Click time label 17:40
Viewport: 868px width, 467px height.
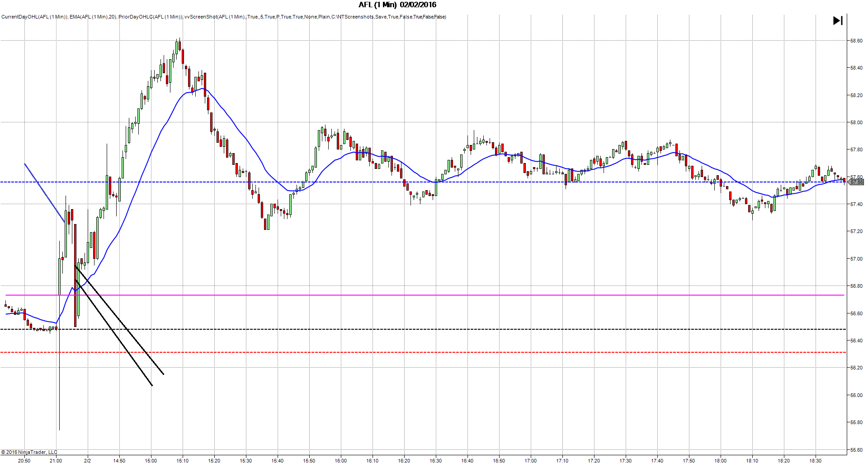pyautogui.click(x=657, y=461)
